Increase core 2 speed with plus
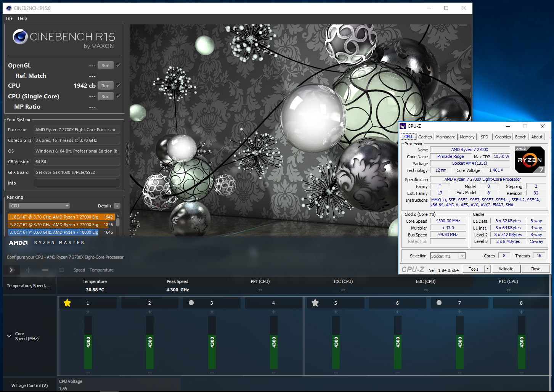The image size is (554, 392). click(x=150, y=312)
